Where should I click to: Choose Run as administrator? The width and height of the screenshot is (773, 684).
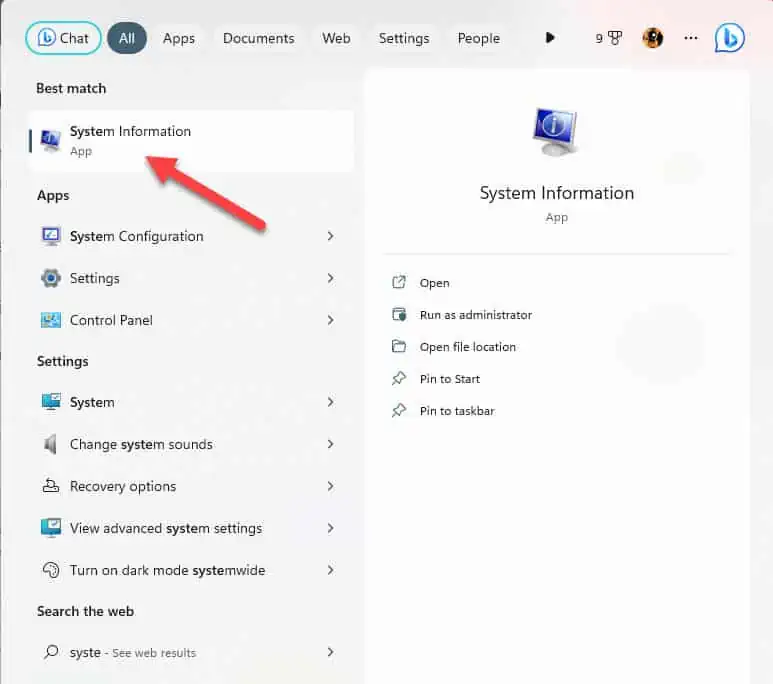click(x=476, y=315)
